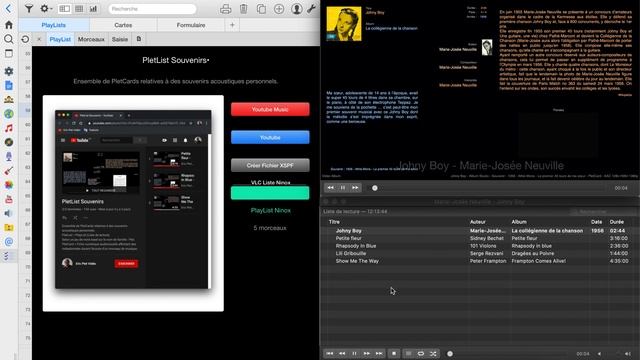
Task: Go to the home icon in sidebar
Action: click(x=9, y=24)
